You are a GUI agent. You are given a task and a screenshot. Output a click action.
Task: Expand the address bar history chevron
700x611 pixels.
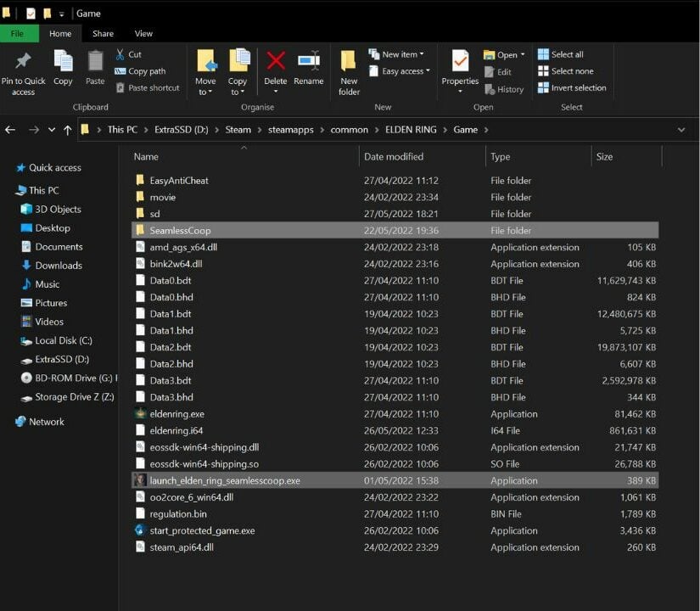click(680, 130)
